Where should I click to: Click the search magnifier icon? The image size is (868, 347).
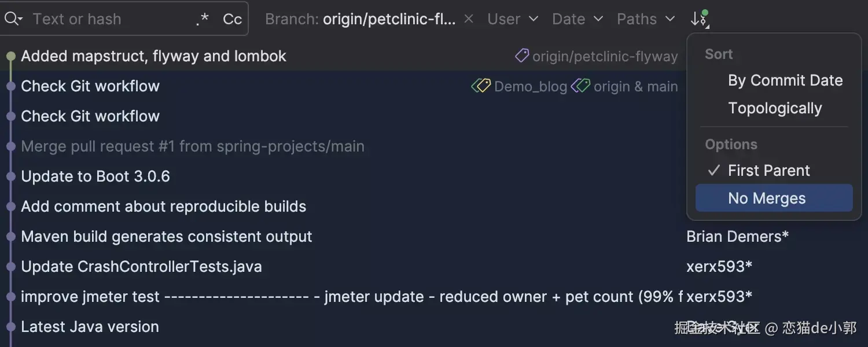tap(12, 19)
